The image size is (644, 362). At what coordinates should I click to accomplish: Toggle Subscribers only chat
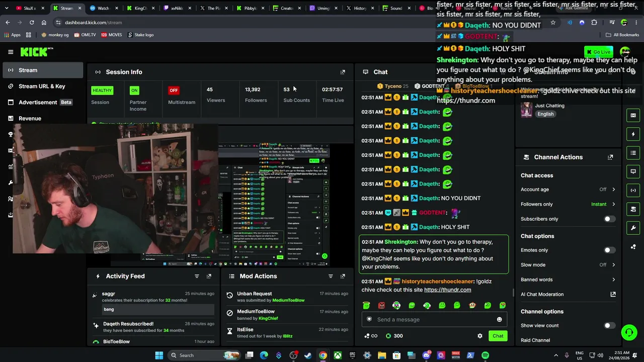pos(609,219)
